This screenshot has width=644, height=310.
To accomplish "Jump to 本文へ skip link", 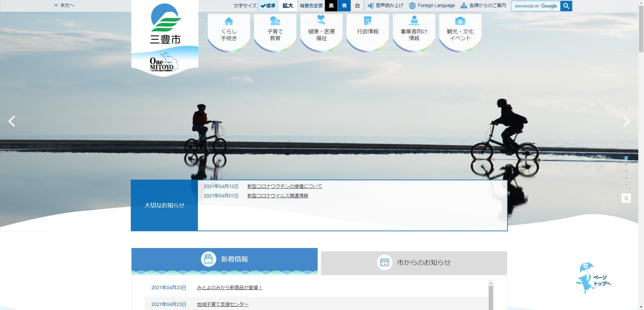I will coord(64,5).
